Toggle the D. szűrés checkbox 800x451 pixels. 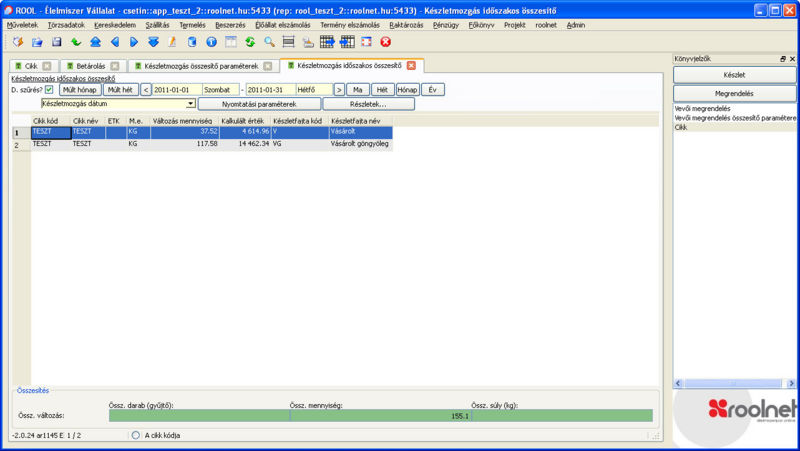49,89
